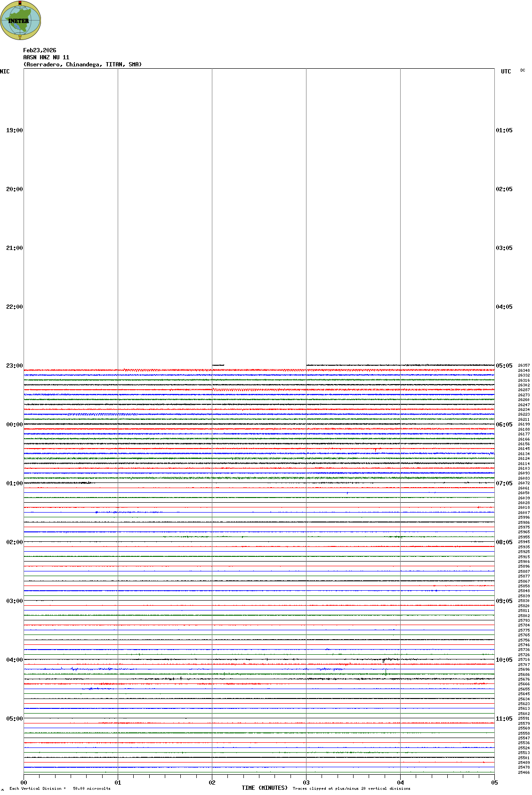Click the Each Vertical Division scale note
This screenshot has height=795, width=532.
tap(60, 788)
